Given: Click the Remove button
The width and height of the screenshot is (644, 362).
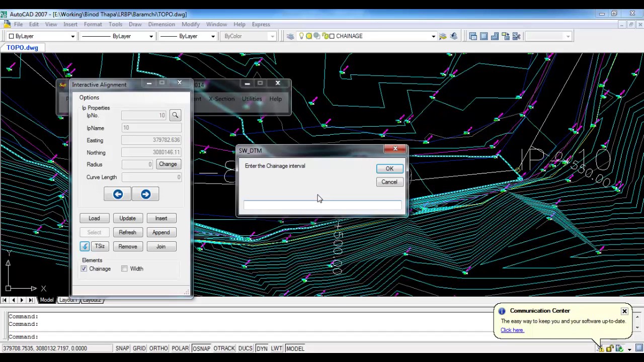Looking at the screenshot, I should [x=128, y=246].
